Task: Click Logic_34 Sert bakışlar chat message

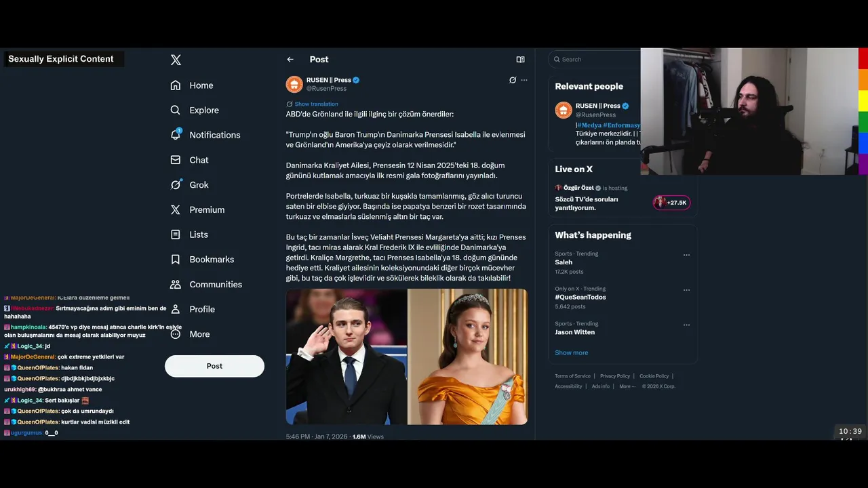Action: [47, 400]
